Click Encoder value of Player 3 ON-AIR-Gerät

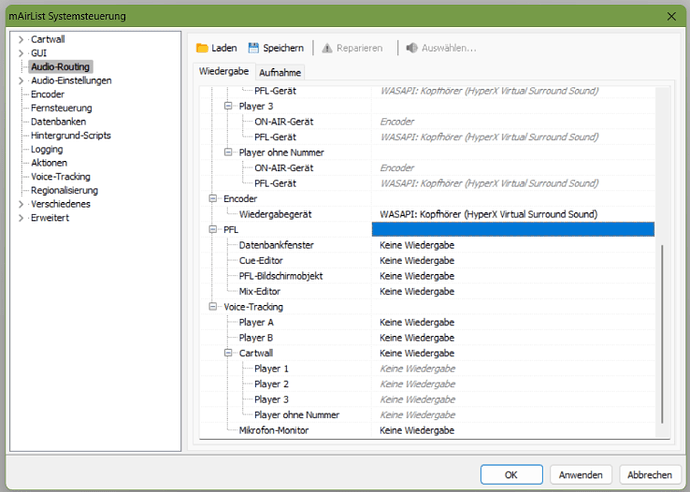pyautogui.click(x=397, y=121)
